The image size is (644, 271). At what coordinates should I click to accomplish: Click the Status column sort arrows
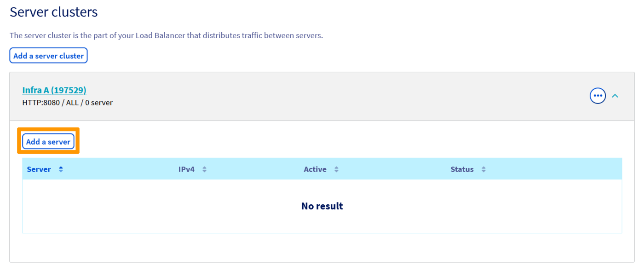[x=483, y=169]
